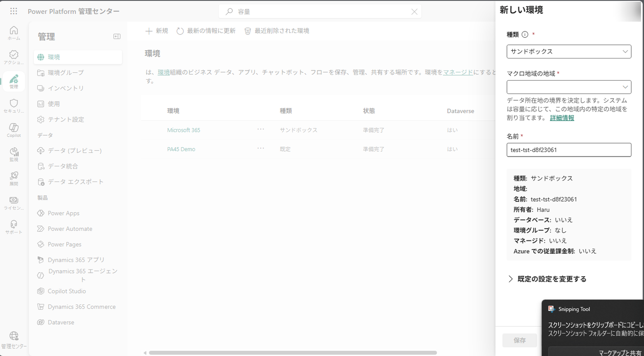Open 環境 in the navigation

click(x=78, y=57)
